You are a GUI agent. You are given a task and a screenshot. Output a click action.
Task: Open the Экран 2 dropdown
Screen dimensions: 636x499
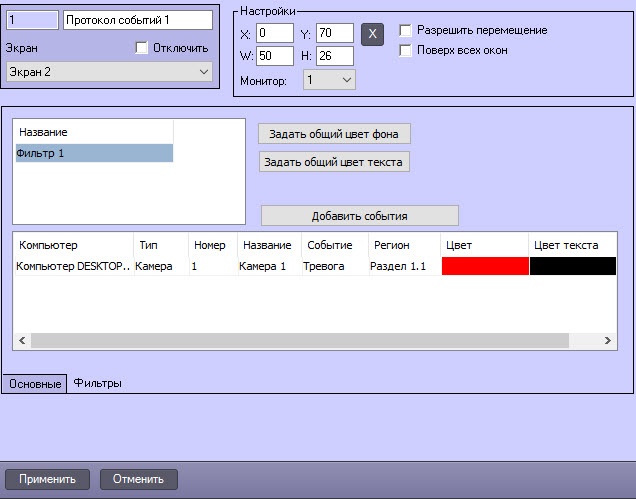tap(109, 72)
